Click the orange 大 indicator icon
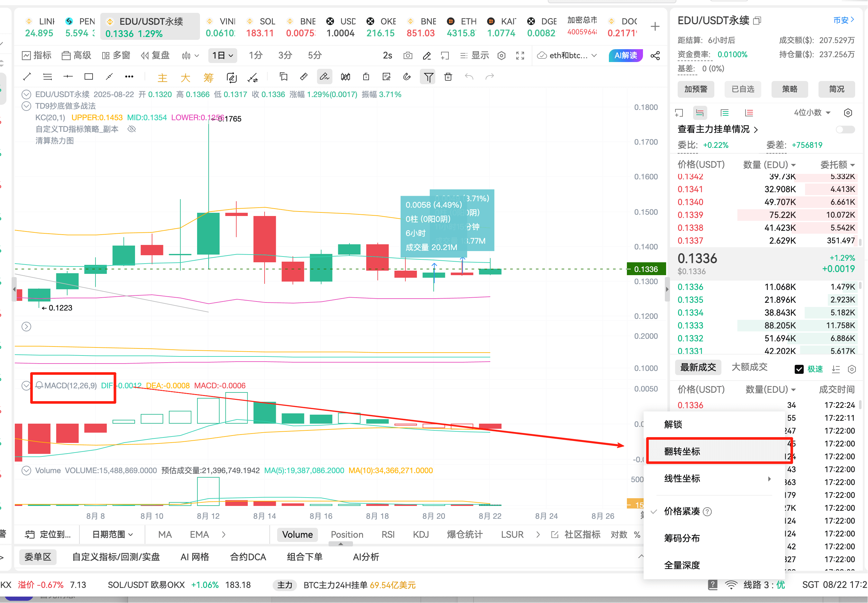868x603 pixels. (x=185, y=77)
